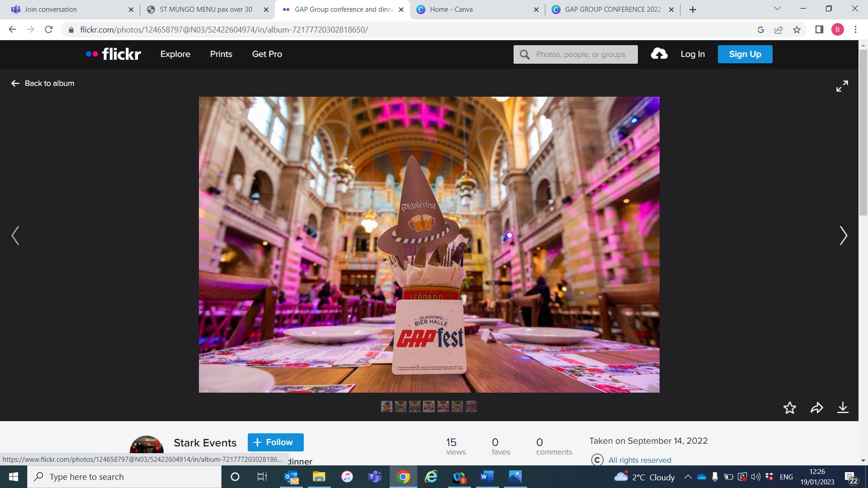Select the fourth thumbnail under the photo

pyautogui.click(x=429, y=407)
